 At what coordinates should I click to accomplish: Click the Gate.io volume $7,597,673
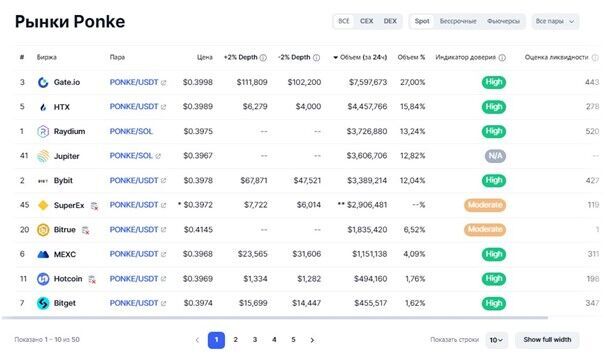click(x=368, y=82)
